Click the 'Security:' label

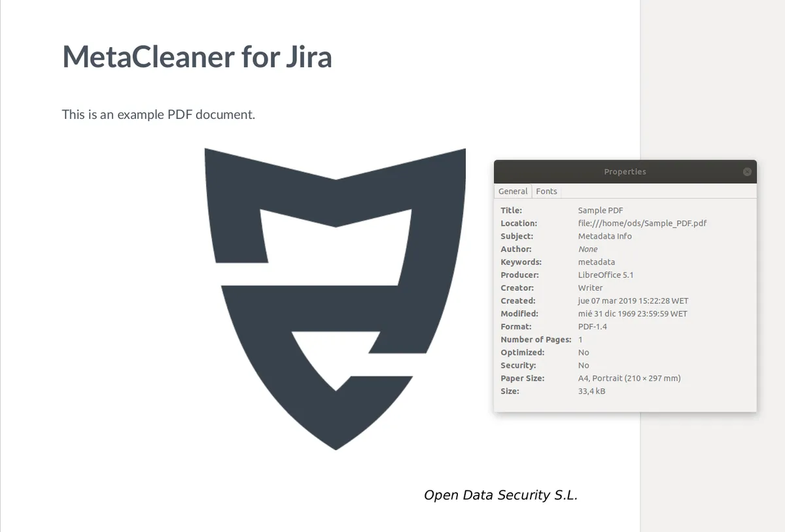[518, 365]
